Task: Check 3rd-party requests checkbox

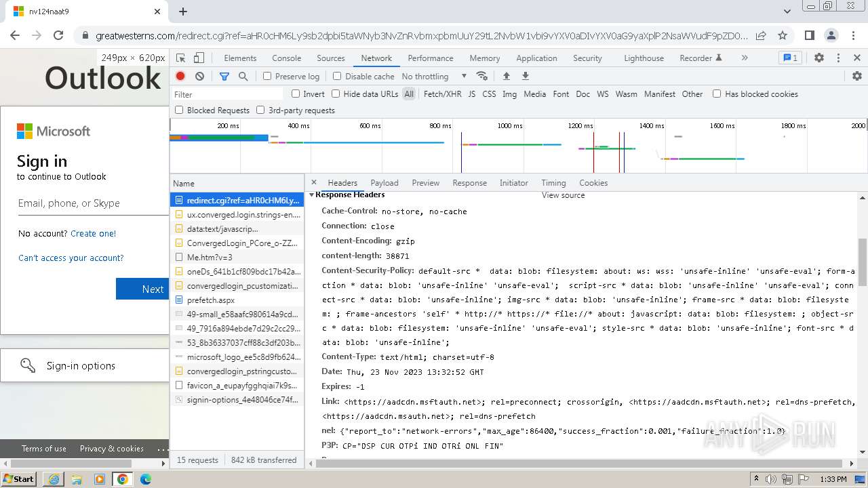Action: pyautogui.click(x=260, y=110)
